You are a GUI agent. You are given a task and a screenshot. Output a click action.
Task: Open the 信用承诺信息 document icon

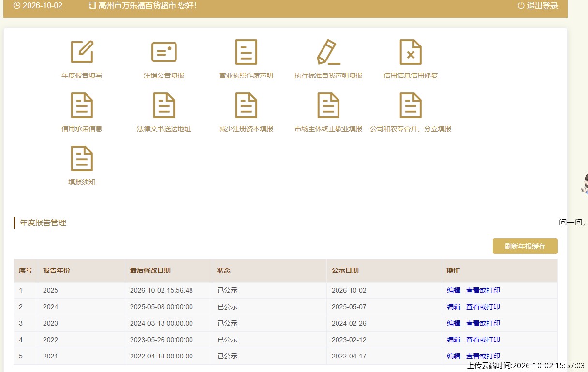pos(82,105)
